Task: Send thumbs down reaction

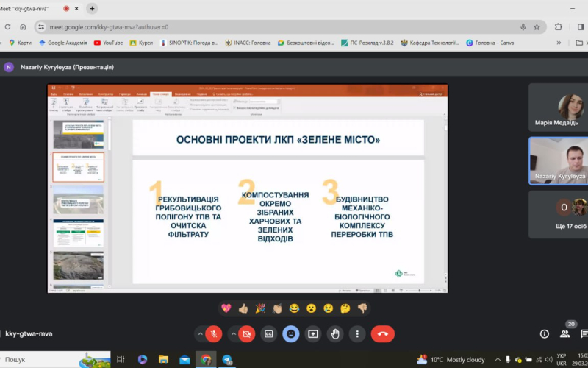Action: [362, 308]
